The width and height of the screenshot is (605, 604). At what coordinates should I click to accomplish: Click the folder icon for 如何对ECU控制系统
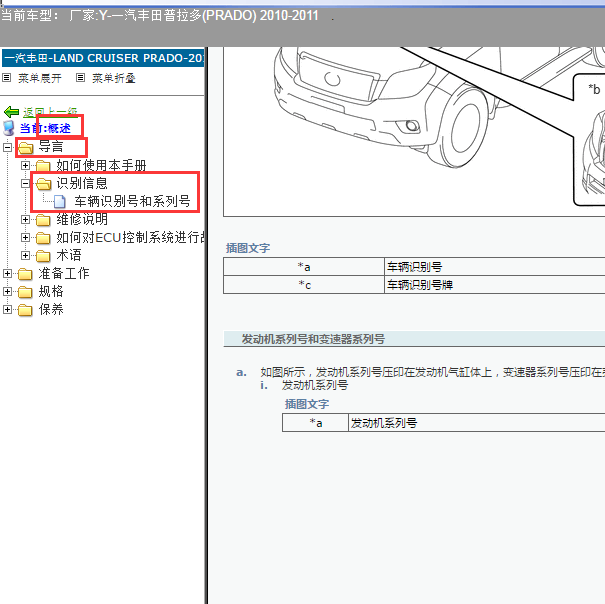pos(43,238)
